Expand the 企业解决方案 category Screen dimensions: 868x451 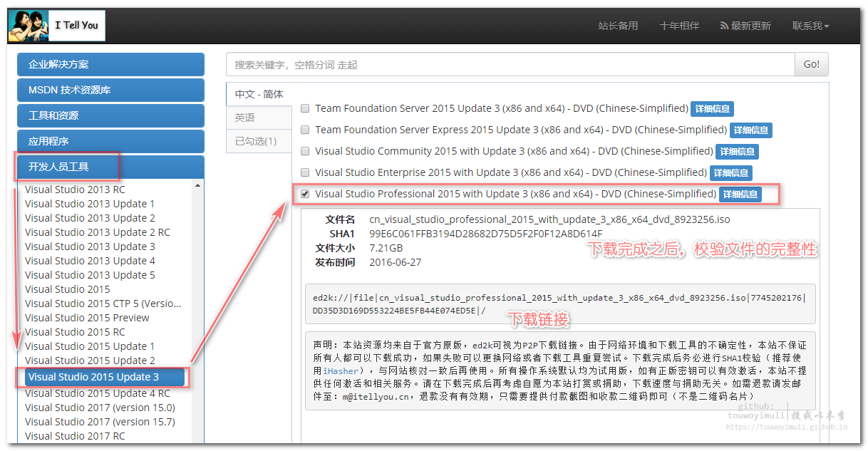pyautogui.click(x=110, y=64)
